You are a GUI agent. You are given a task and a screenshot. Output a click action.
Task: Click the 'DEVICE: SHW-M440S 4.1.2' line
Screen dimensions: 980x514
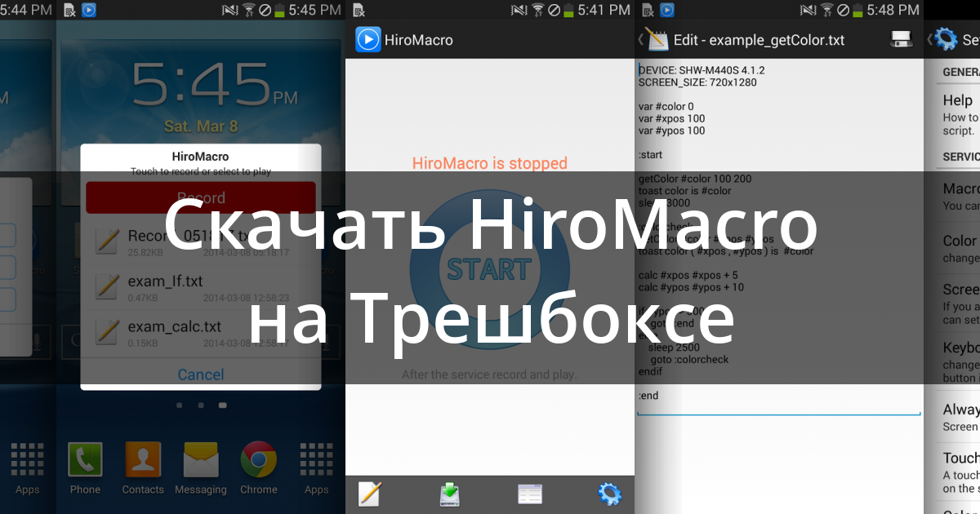[702, 70]
